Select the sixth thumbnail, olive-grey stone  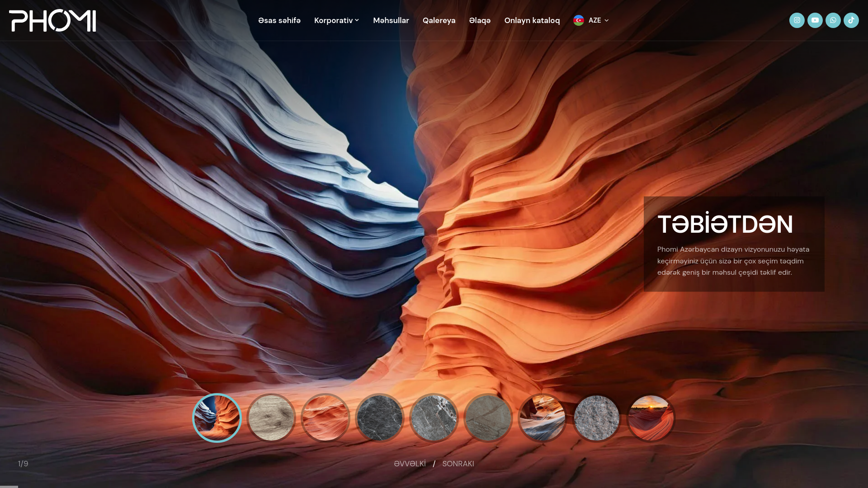tap(488, 418)
